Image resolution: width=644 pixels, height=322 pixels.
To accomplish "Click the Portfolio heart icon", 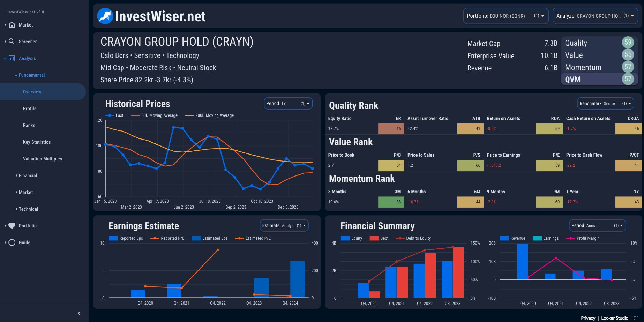I will (x=12, y=226).
